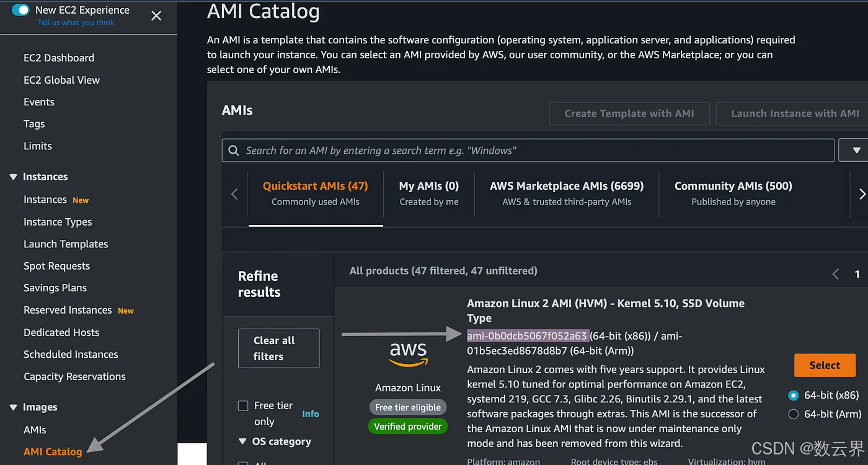Screen dimensions: 868x465
Task: Choose 64-bit (Arm) architecture
Action: coord(793,414)
